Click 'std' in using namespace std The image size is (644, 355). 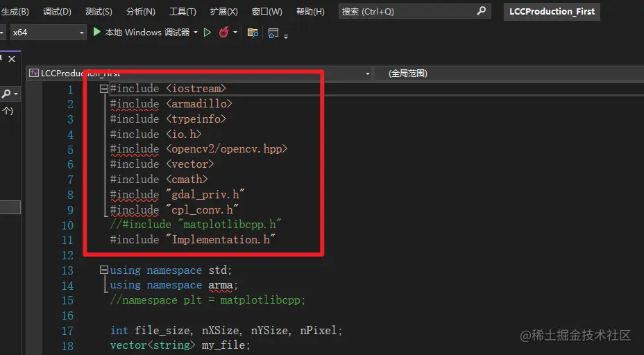(x=217, y=270)
